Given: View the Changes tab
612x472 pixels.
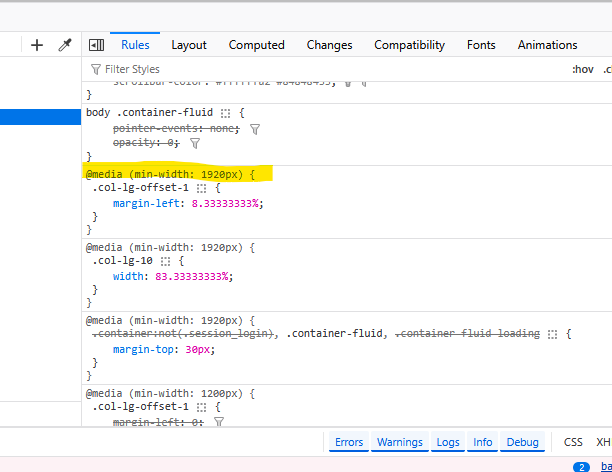Looking at the screenshot, I should (329, 45).
